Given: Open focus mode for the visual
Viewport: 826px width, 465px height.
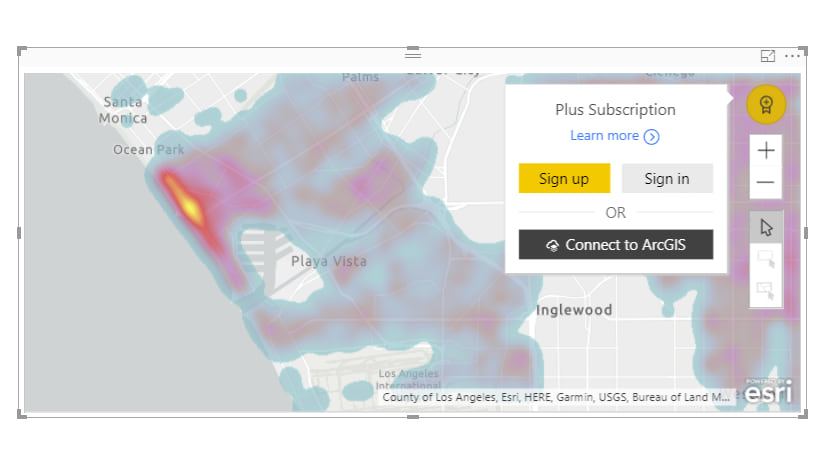Looking at the screenshot, I should [768, 57].
